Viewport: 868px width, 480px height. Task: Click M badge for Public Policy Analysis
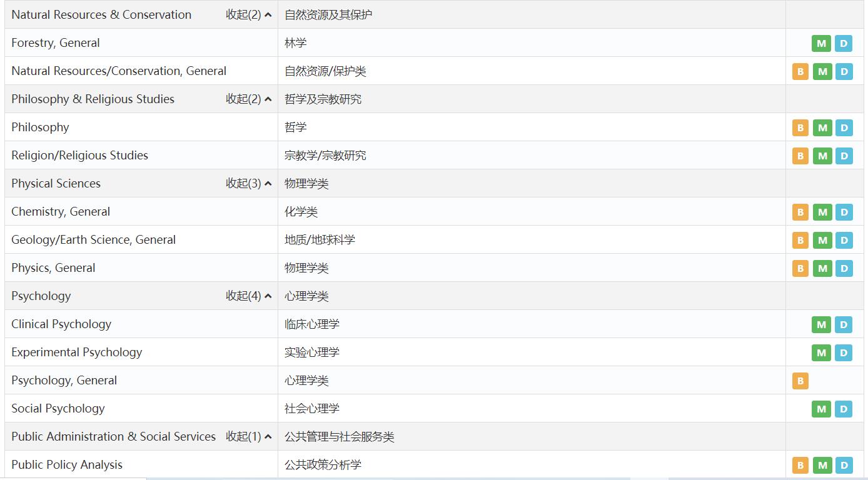pos(822,465)
